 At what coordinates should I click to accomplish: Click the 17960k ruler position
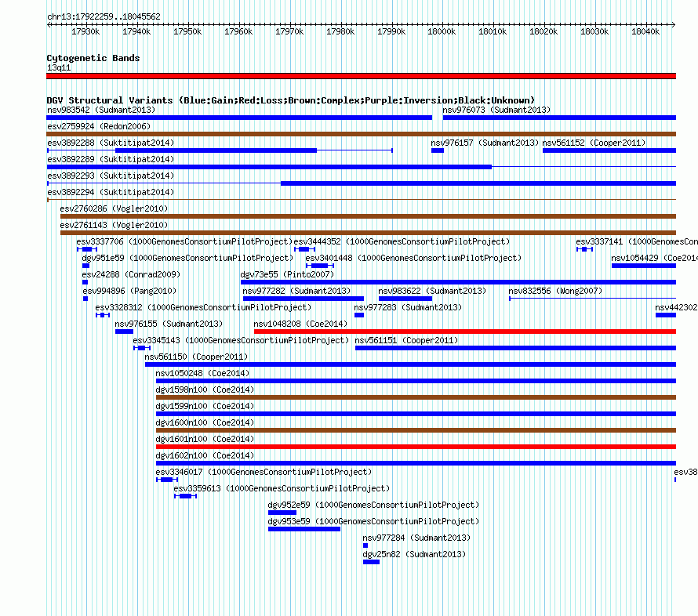238,31
